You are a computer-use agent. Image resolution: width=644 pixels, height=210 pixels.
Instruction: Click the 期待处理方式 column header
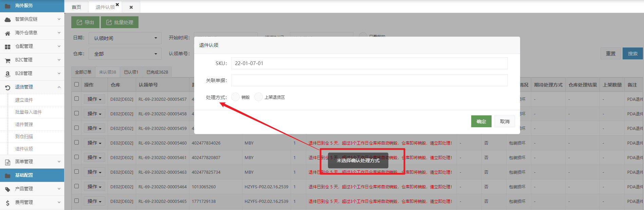coord(548,85)
